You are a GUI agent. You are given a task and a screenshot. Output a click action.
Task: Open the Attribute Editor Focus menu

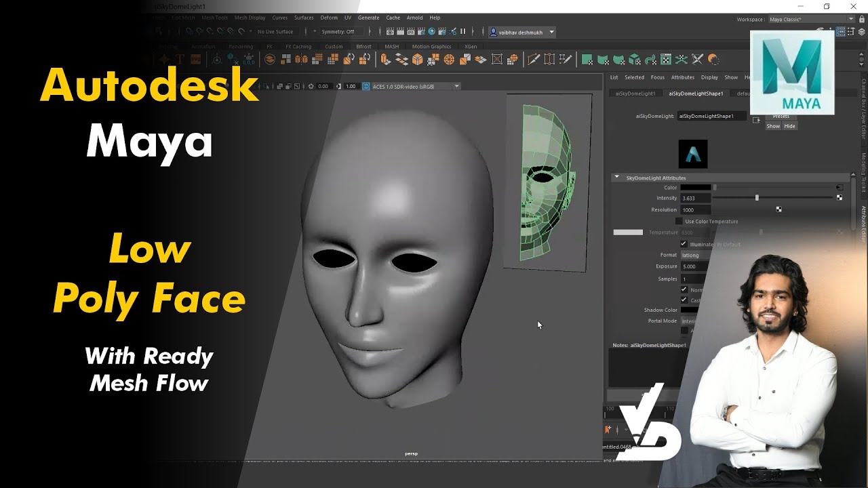pos(657,77)
